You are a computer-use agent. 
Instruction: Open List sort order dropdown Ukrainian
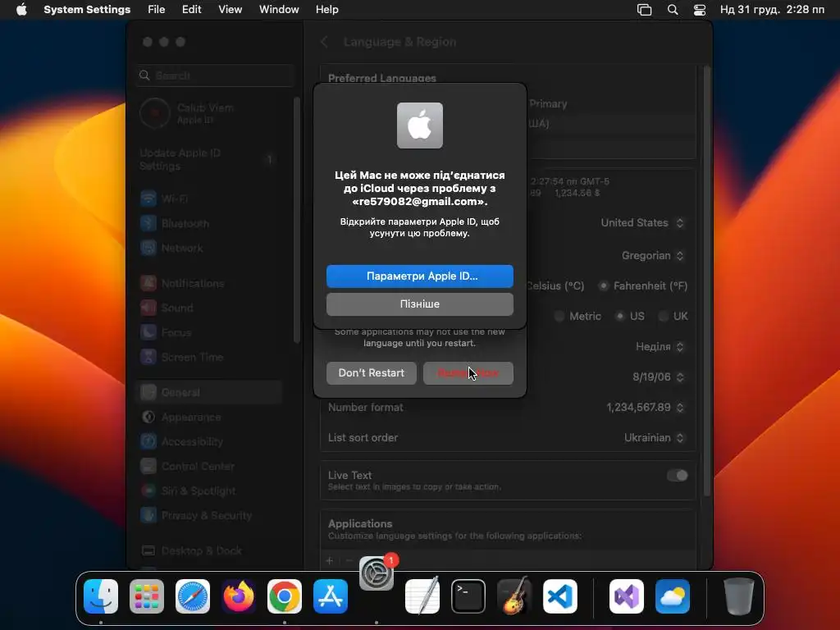[x=654, y=438]
